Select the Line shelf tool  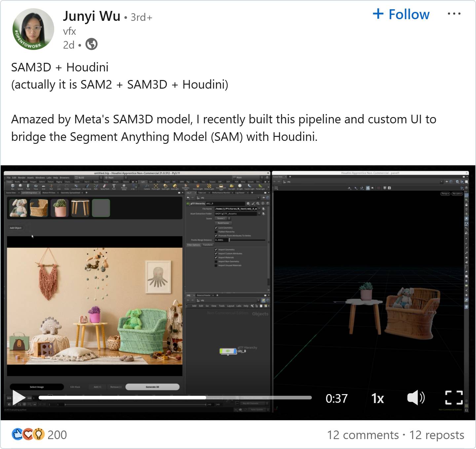coord(59,187)
